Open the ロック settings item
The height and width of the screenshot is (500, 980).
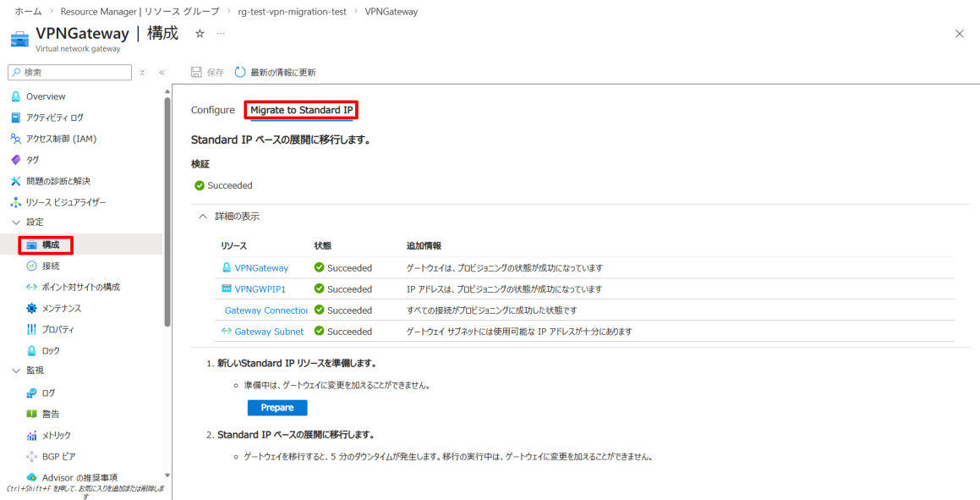tap(50, 350)
